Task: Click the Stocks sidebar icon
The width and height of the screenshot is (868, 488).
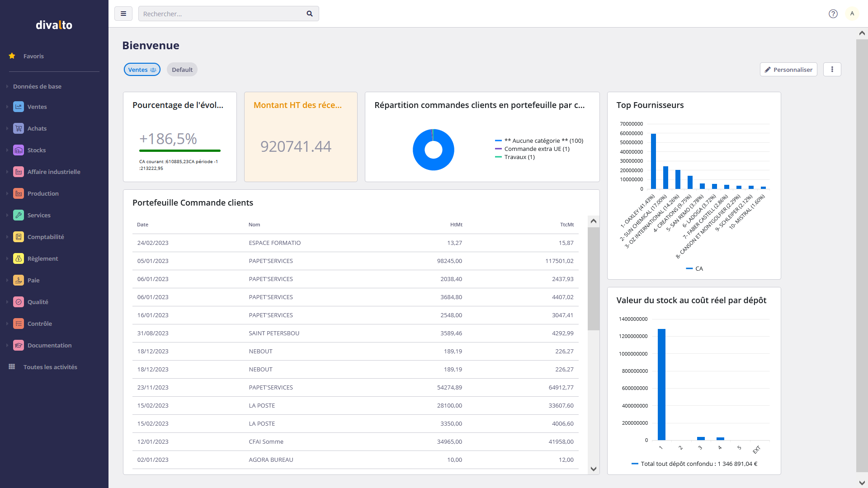Action: point(19,150)
